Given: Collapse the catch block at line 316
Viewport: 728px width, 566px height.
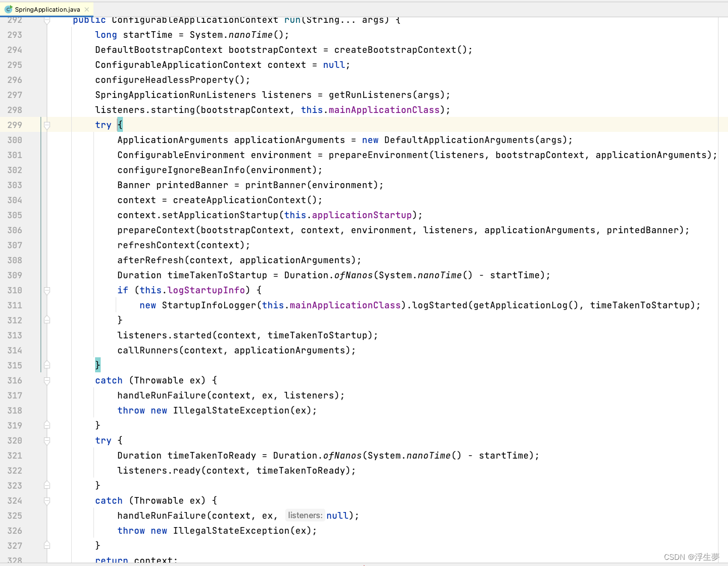Looking at the screenshot, I should tap(47, 380).
